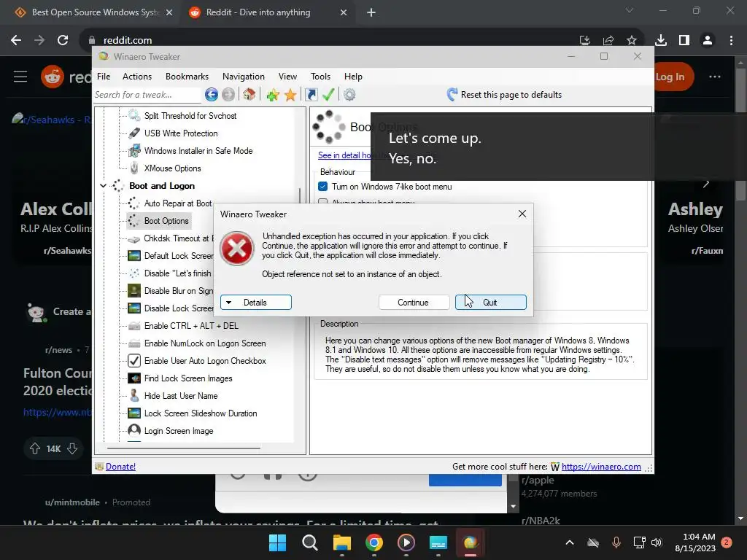747x560 pixels.
Task: Open Chrome profile avatar icon
Action: (x=708, y=41)
